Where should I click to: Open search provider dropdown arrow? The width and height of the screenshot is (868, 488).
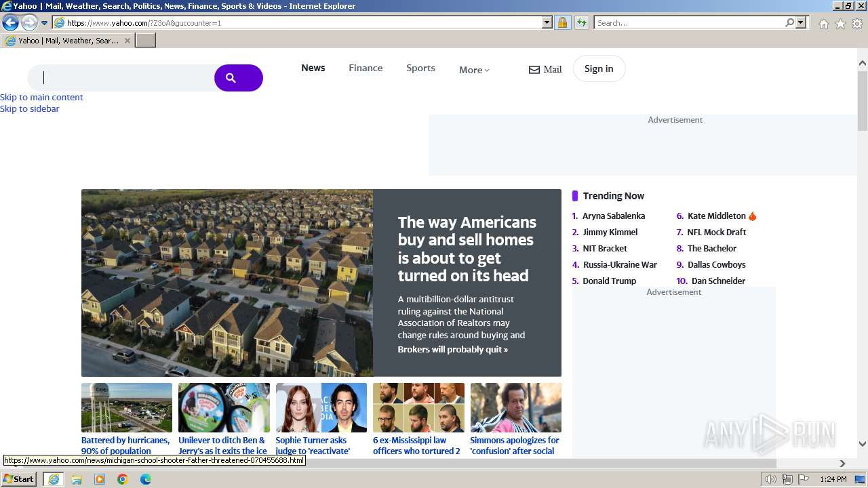(801, 23)
